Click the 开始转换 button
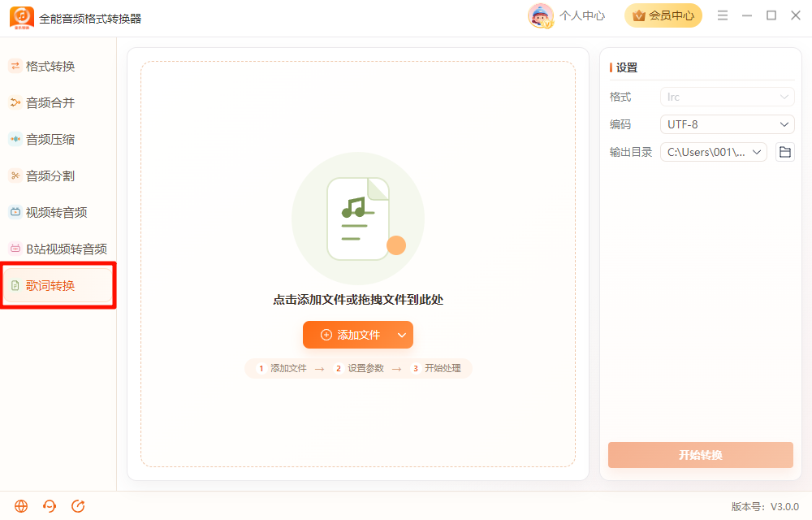Screen dimensions: 812x520 701,455
